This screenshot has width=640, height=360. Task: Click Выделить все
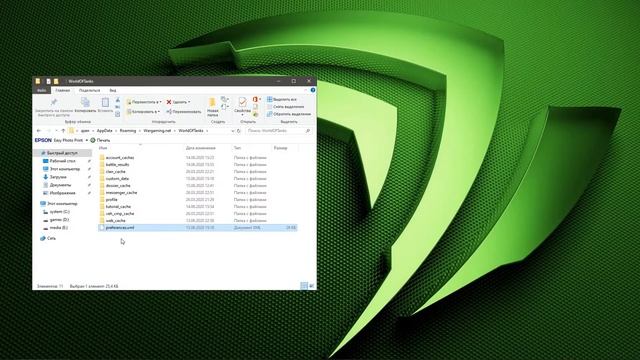point(282,100)
